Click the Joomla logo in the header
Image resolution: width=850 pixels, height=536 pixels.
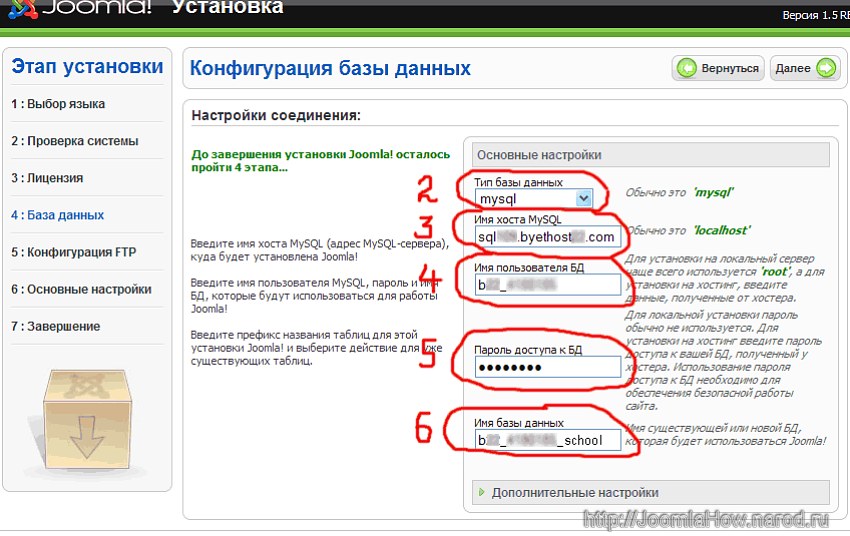[x=80, y=8]
